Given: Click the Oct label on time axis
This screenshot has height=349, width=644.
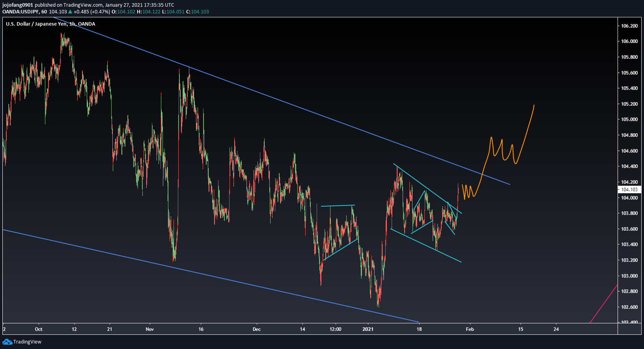Looking at the screenshot, I should click(39, 329).
